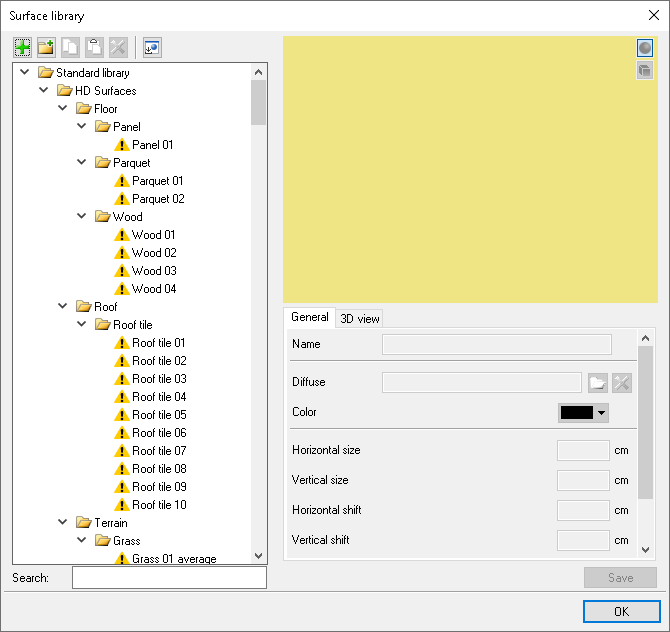The width and height of the screenshot is (670, 632).
Task: Switch preview to sphere view
Action: pos(645,48)
